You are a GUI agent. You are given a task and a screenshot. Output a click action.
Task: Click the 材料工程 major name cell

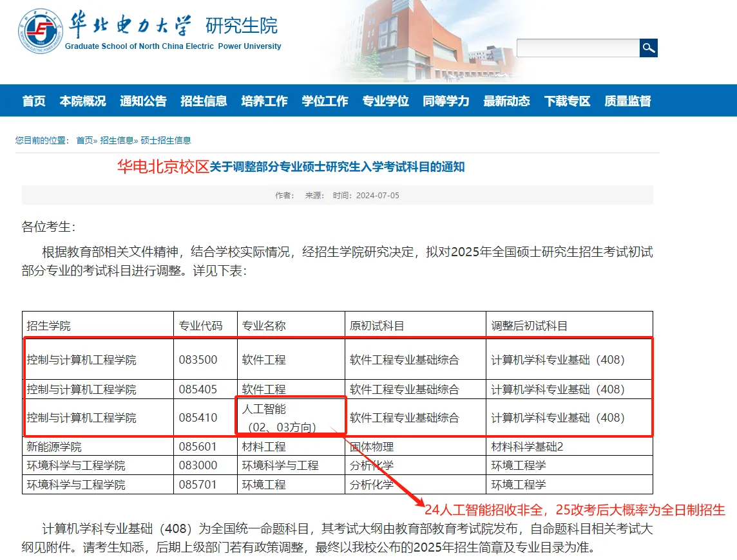(291, 446)
